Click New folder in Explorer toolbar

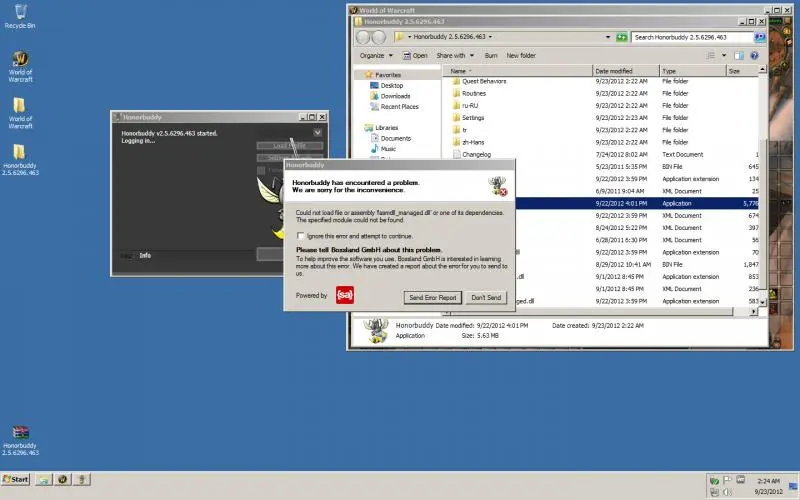tap(521, 55)
